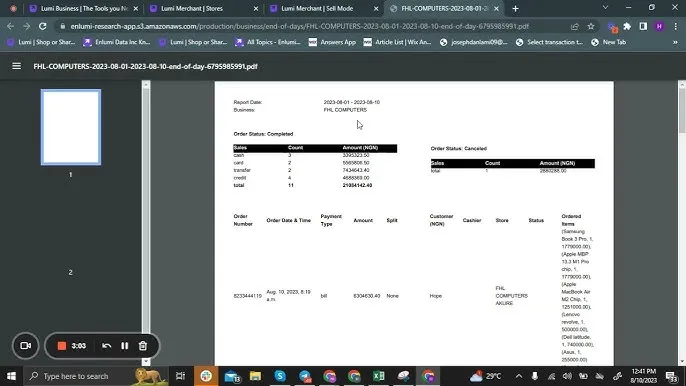
Task: Open the Extensions puzzle icon
Action: pos(627,26)
